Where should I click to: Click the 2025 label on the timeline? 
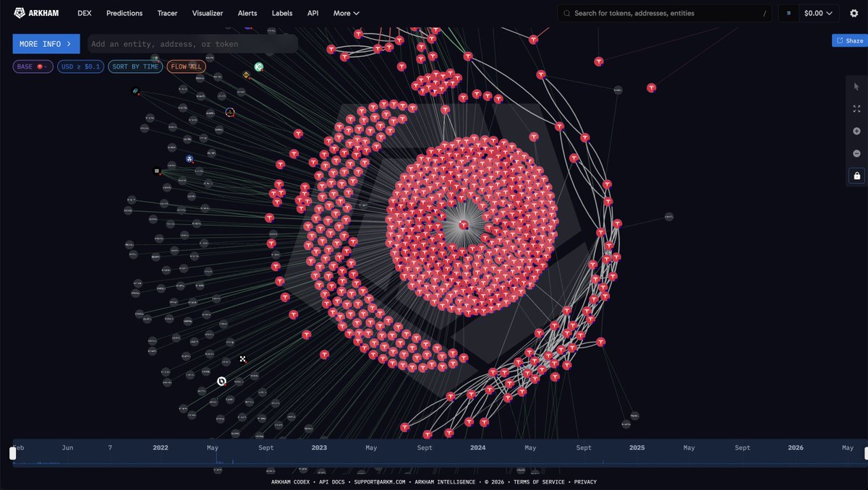637,448
